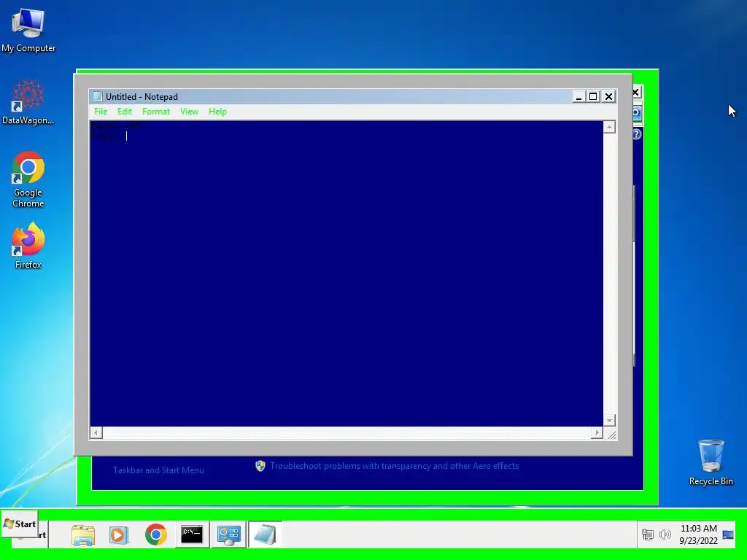Minimize the Notepad window

pyautogui.click(x=578, y=97)
